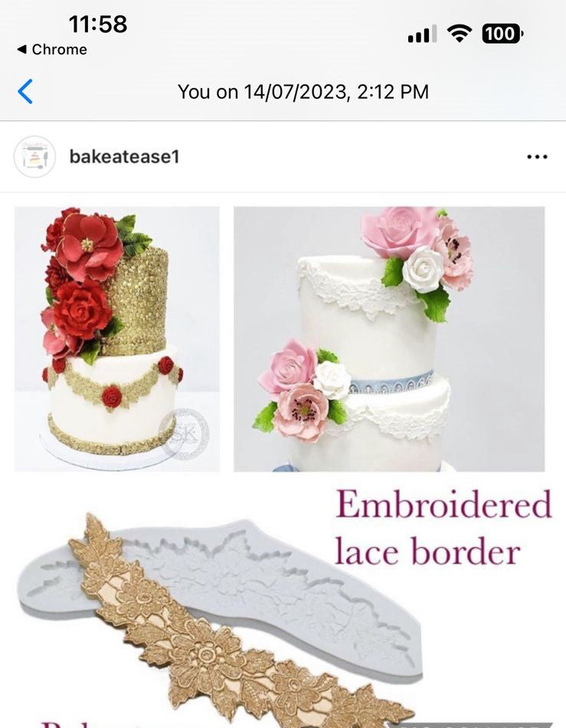
Task: Tap the Embroidered lace border caption
Action: pyautogui.click(x=443, y=528)
